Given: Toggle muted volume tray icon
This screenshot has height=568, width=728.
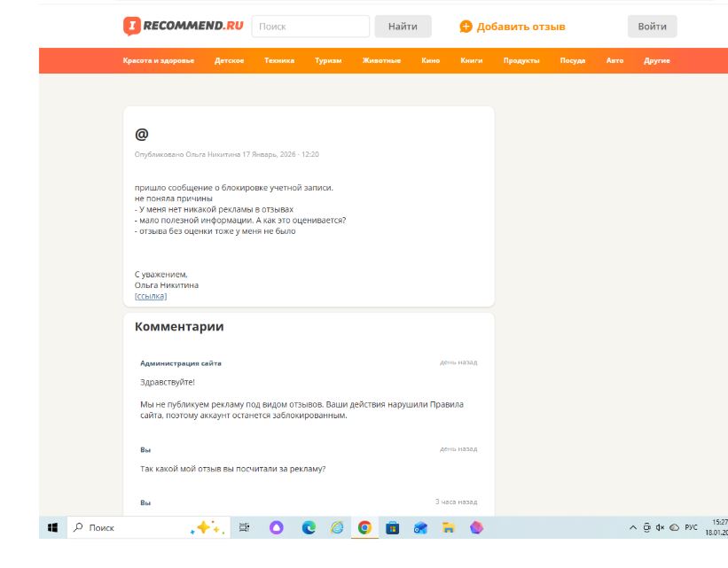Looking at the screenshot, I should point(661,527).
